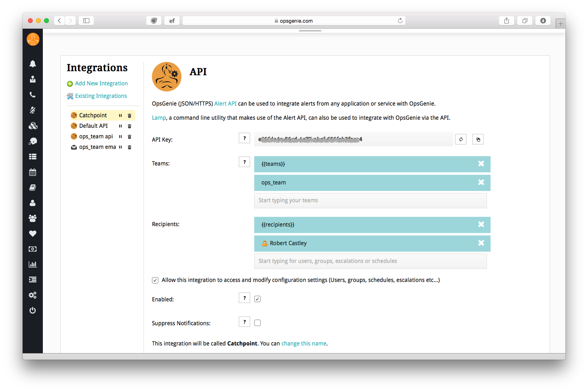Open the alerts bell icon in sidebar
This screenshot has width=588, height=392.
pyautogui.click(x=33, y=64)
